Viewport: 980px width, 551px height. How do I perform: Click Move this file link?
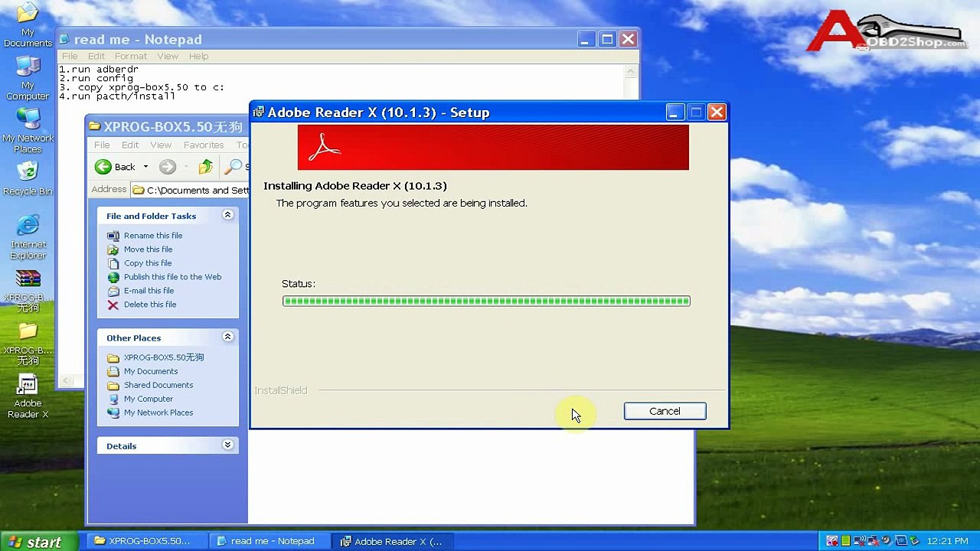(140, 249)
